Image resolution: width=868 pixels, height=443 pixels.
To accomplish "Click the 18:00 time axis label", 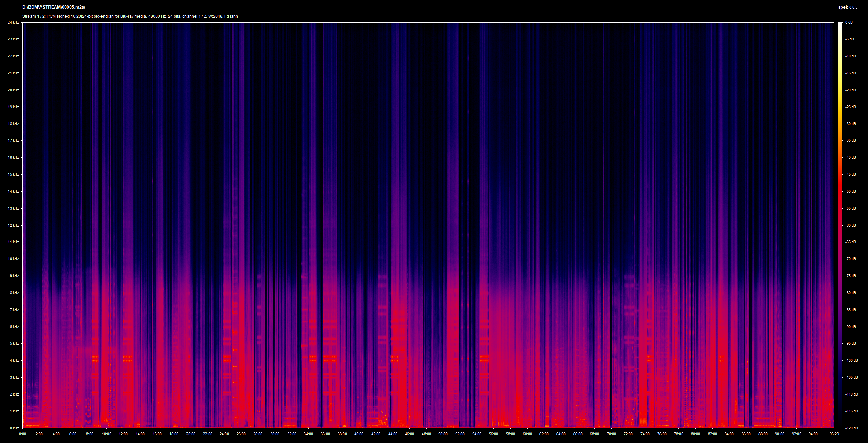I will (174, 434).
